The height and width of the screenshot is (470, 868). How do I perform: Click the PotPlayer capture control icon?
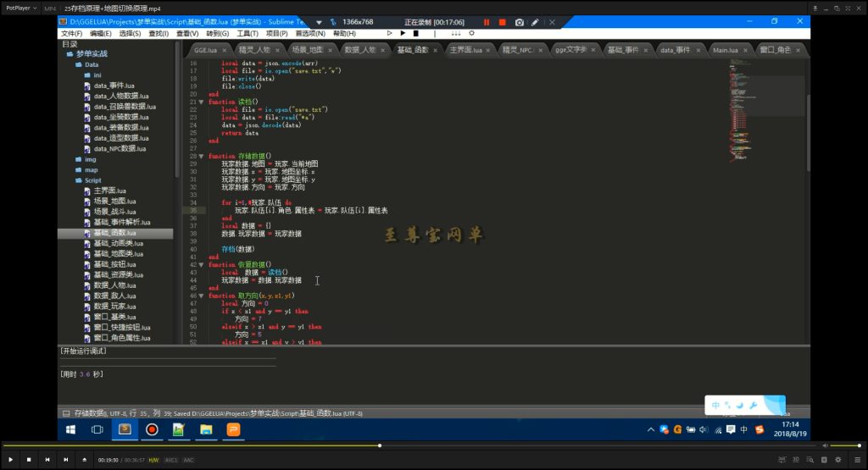(824, 460)
